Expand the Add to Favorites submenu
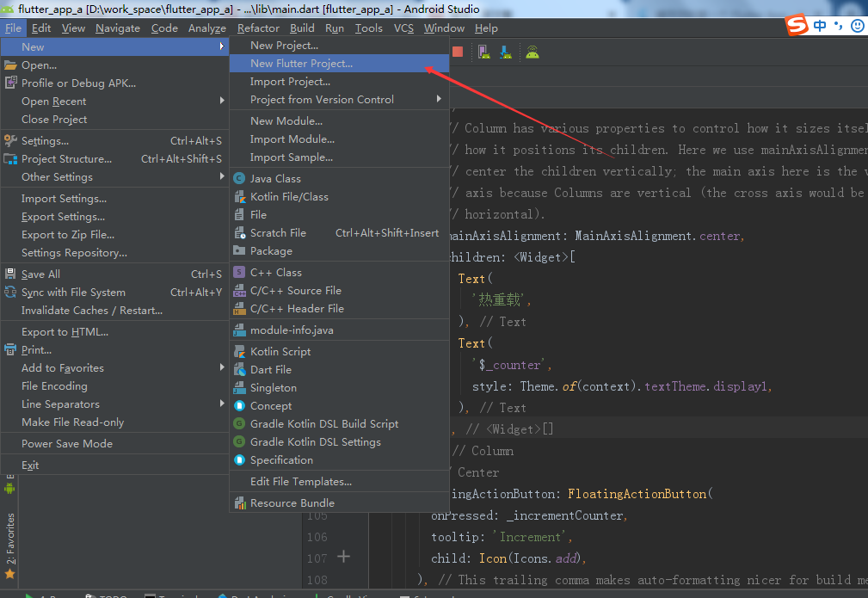 (x=114, y=368)
